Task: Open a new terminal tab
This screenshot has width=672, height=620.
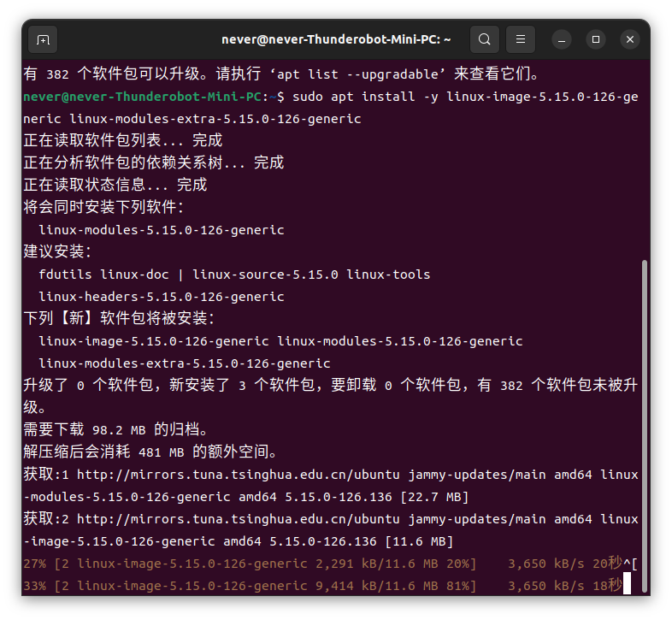Action: click(x=43, y=40)
